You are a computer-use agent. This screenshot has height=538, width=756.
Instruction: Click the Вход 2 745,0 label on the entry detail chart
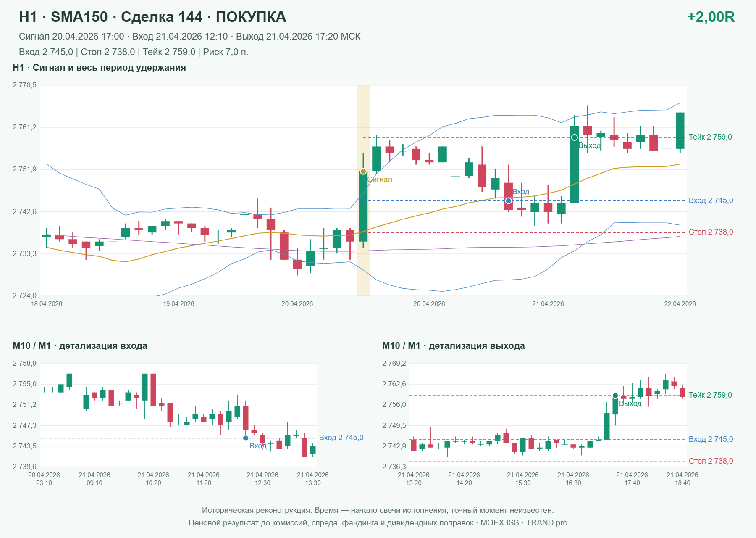click(x=341, y=438)
